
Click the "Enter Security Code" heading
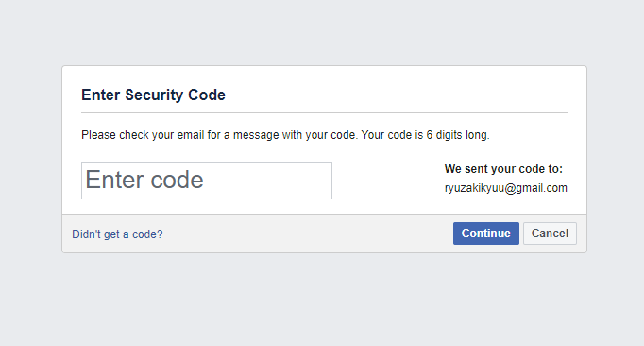tap(153, 95)
